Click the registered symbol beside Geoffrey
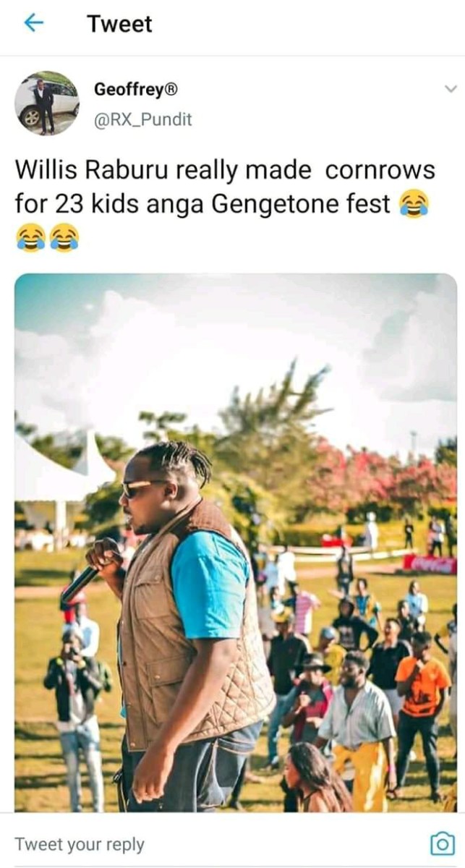The image size is (465, 868). 171,90
